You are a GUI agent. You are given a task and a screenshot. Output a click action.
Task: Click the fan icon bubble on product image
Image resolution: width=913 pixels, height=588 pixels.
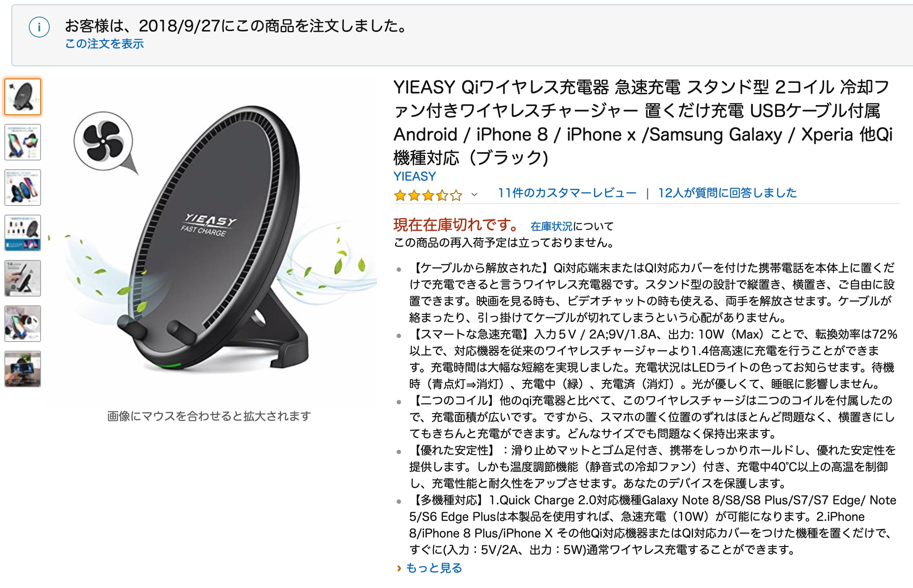(x=104, y=141)
